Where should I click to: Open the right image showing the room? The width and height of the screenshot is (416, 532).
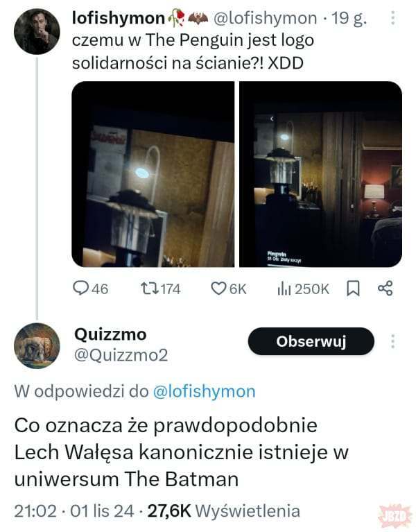(x=321, y=174)
